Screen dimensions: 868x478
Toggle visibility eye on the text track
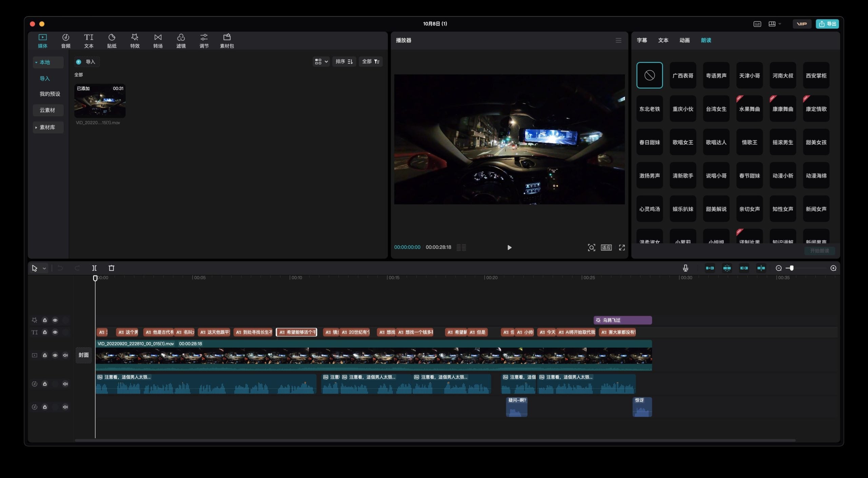pyautogui.click(x=55, y=332)
